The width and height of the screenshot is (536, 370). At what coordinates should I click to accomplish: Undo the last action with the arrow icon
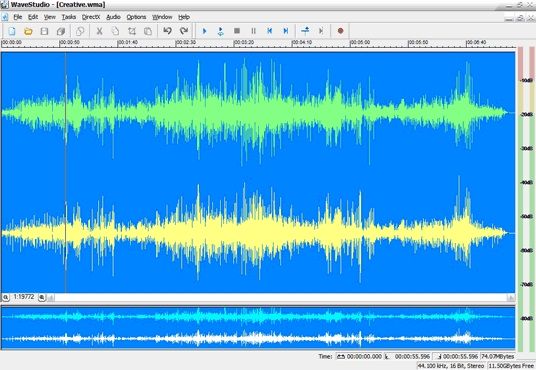(x=167, y=31)
